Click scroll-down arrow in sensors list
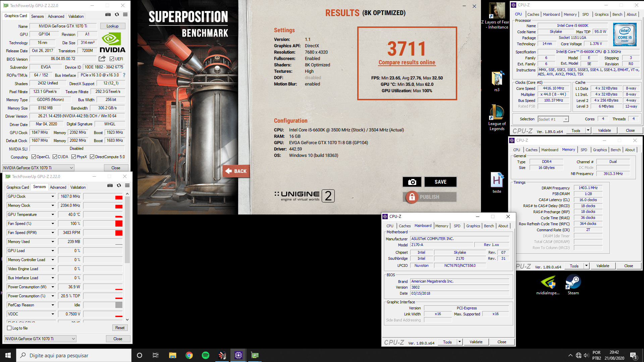The height and width of the screenshot is (362, 644). click(x=127, y=320)
